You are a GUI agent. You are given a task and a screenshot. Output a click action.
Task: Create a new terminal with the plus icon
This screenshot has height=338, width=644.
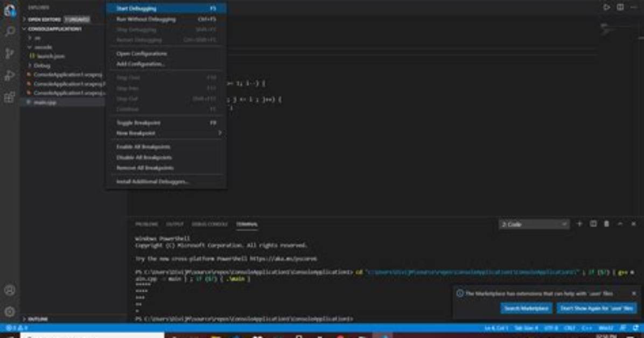579,224
